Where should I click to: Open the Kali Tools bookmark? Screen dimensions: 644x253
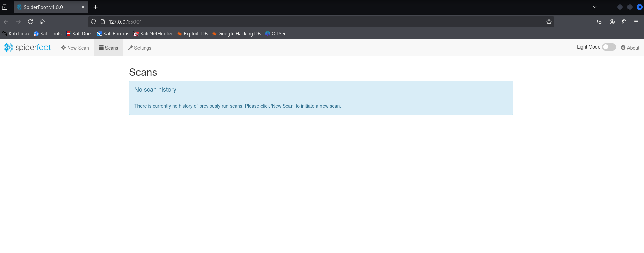tap(48, 34)
